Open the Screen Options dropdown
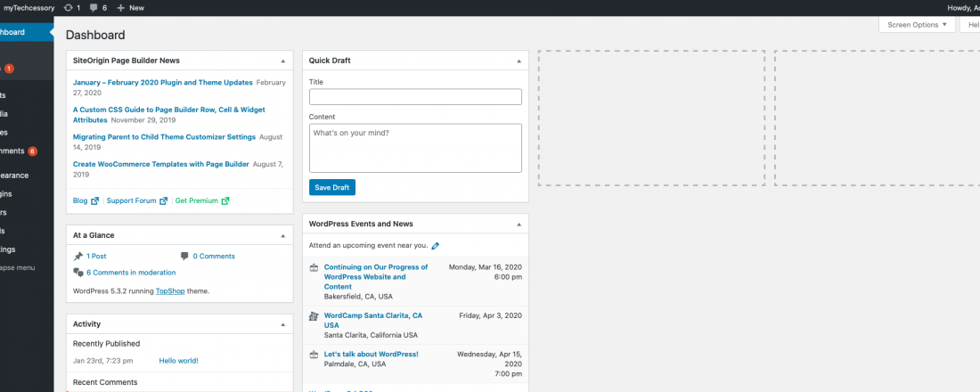The height and width of the screenshot is (392, 980). [917, 25]
